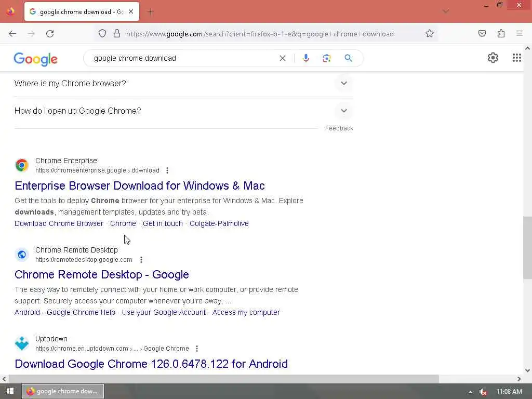Click the blue magnifier search button
Screen dimensions: 532x399
click(x=348, y=58)
